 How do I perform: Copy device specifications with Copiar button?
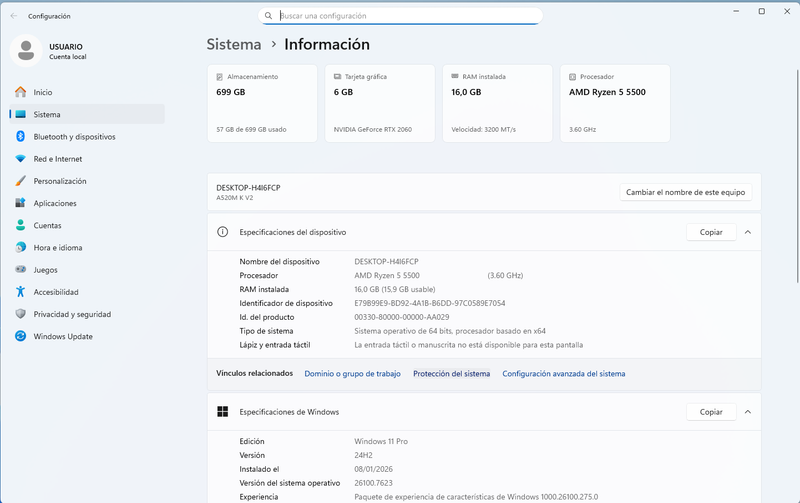pyautogui.click(x=711, y=232)
